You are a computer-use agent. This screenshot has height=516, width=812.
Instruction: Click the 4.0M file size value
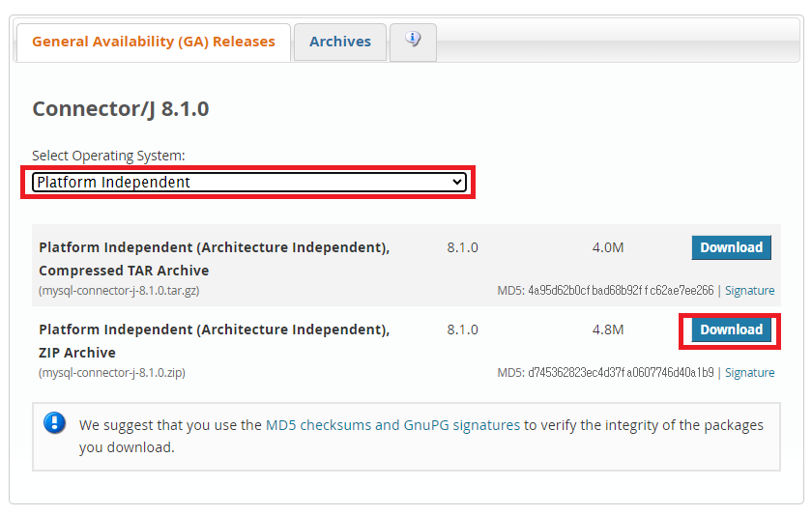(608, 247)
